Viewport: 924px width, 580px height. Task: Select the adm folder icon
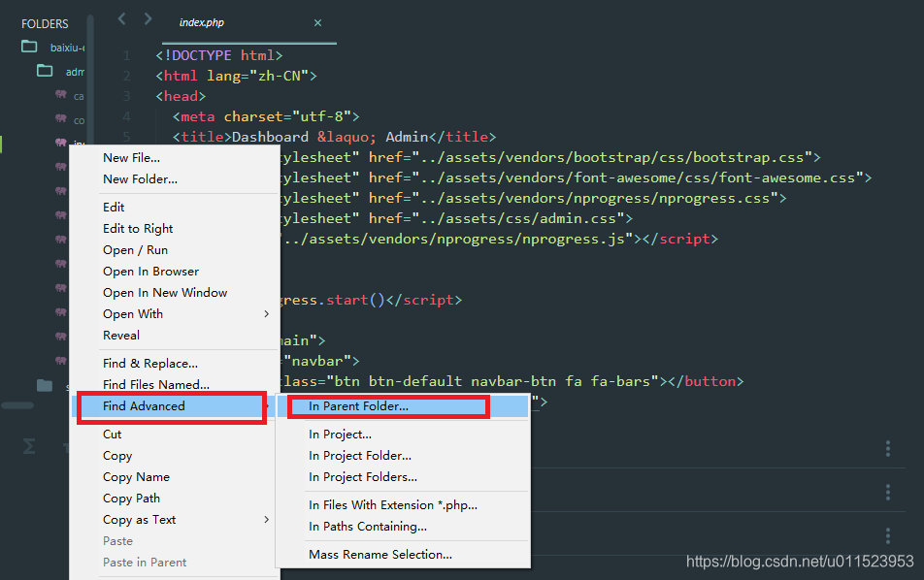click(x=45, y=71)
